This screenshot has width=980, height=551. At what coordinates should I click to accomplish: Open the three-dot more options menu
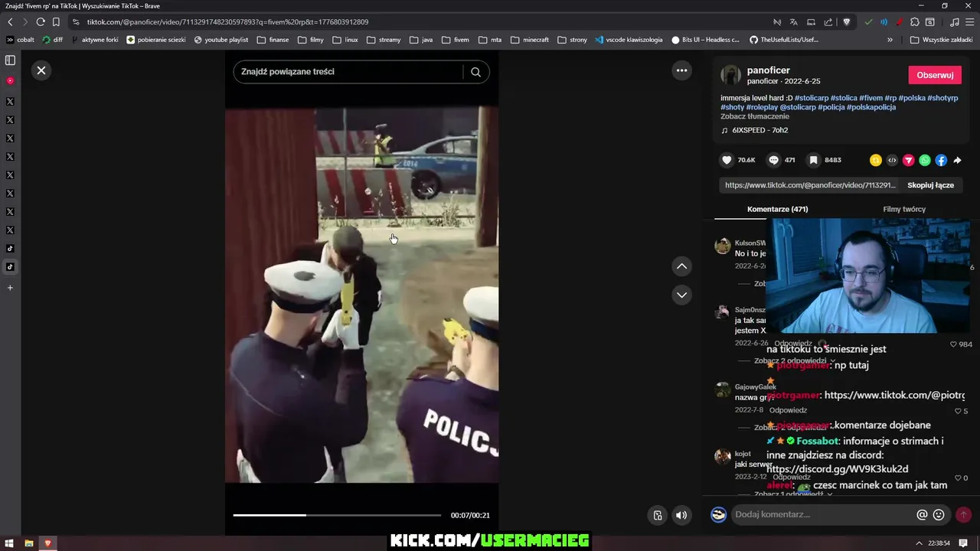coord(681,70)
